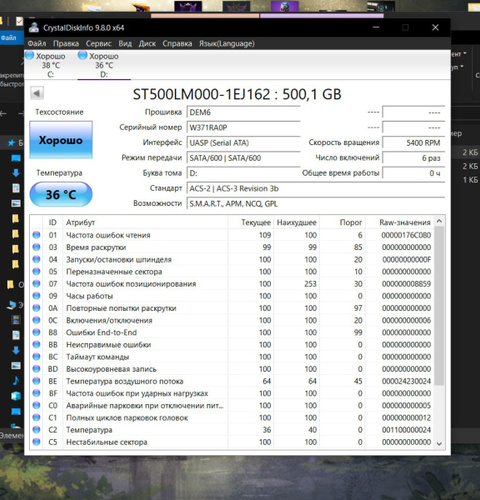
Task: Click status dot of BE Температура воздушного потока
Action: (36, 381)
